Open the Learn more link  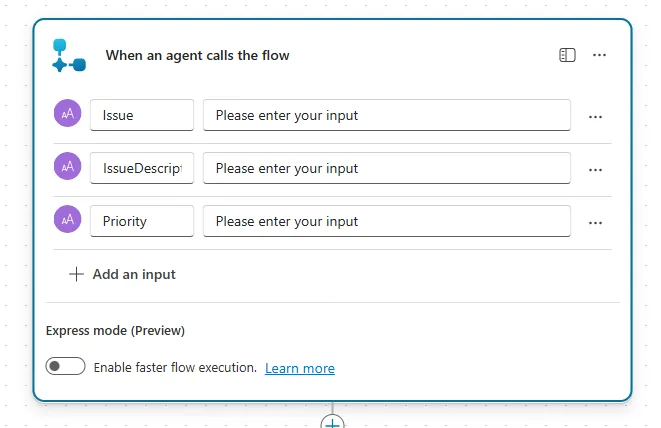300,368
